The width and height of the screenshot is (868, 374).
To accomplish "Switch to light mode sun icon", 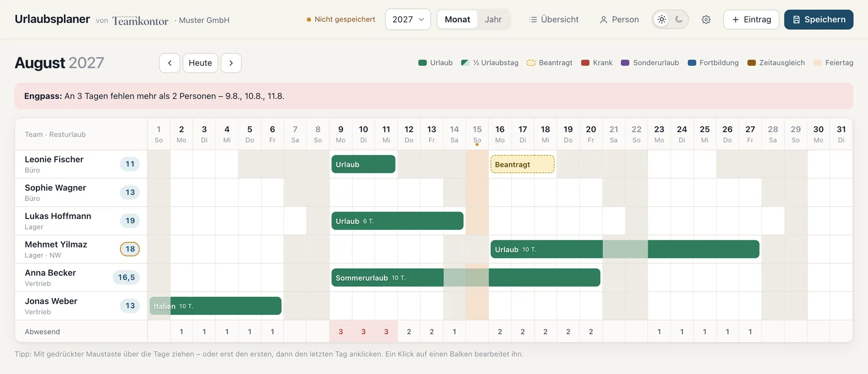I will (662, 20).
